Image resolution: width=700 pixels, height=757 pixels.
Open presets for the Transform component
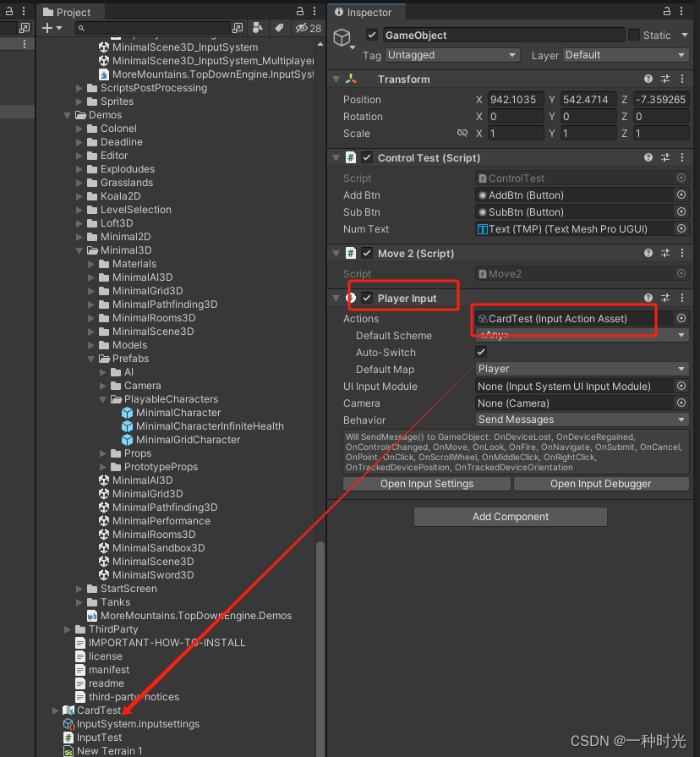click(x=666, y=79)
